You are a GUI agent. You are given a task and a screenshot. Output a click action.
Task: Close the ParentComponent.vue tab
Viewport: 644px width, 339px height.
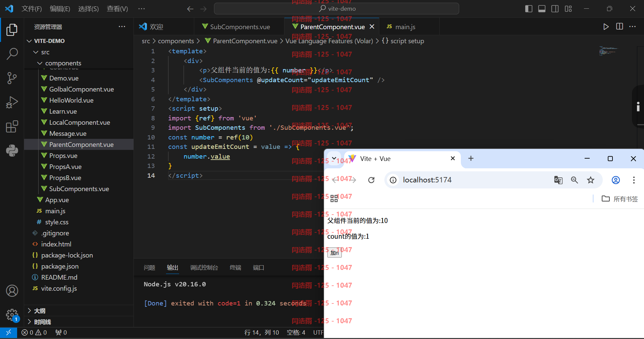372,26
